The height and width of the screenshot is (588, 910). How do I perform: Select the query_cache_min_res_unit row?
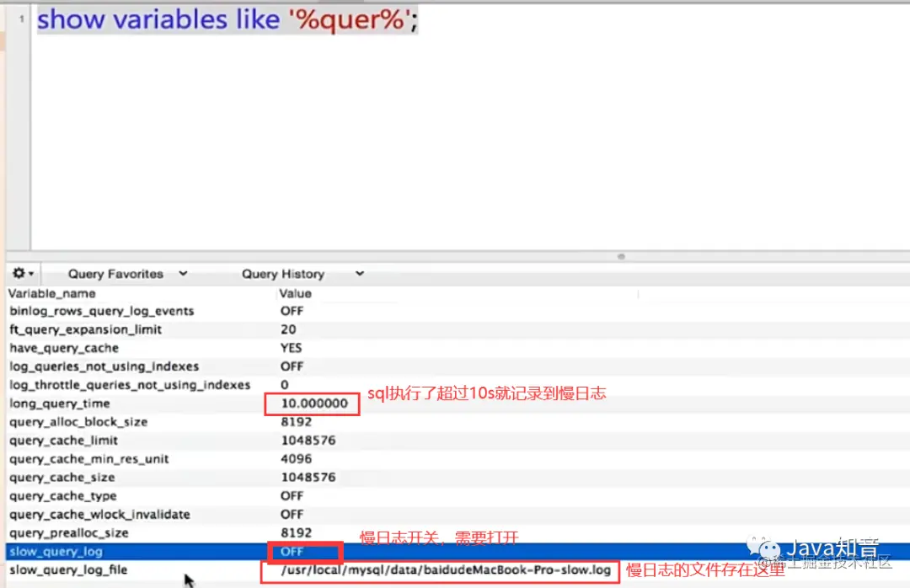458,459
